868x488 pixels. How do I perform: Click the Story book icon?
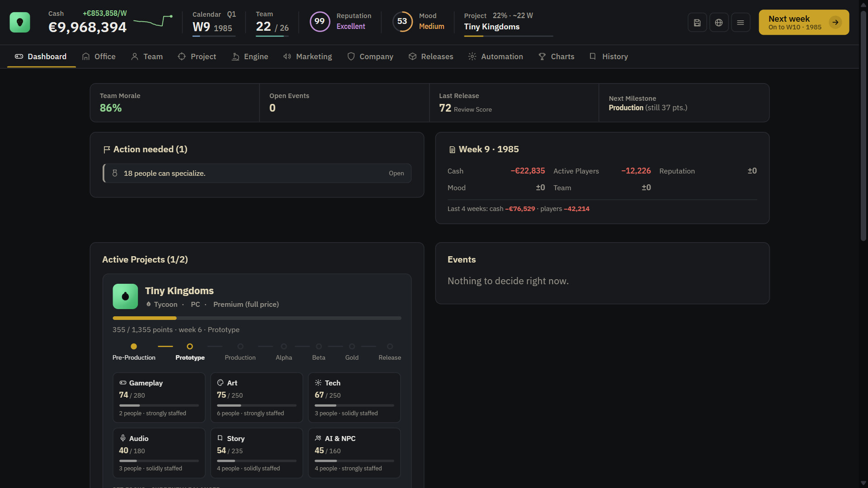220,438
